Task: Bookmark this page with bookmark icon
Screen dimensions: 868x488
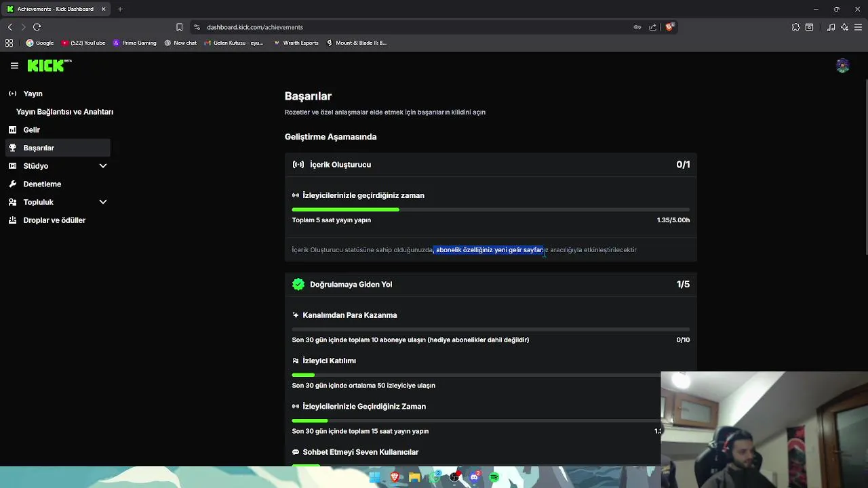Action: point(179,27)
